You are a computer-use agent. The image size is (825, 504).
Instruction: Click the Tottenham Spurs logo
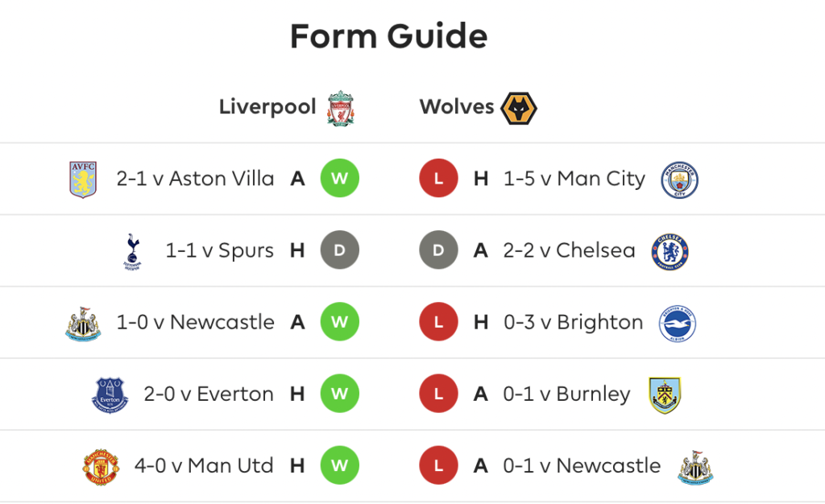tap(133, 252)
